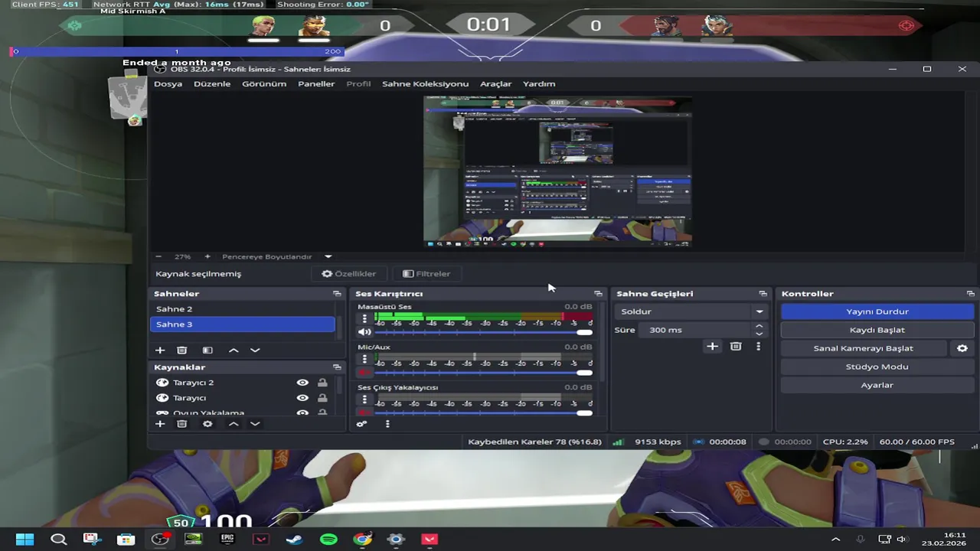Remove scene transition with trash icon
Image resolution: width=980 pixels, height=551 pixels.
click(736, 346)
